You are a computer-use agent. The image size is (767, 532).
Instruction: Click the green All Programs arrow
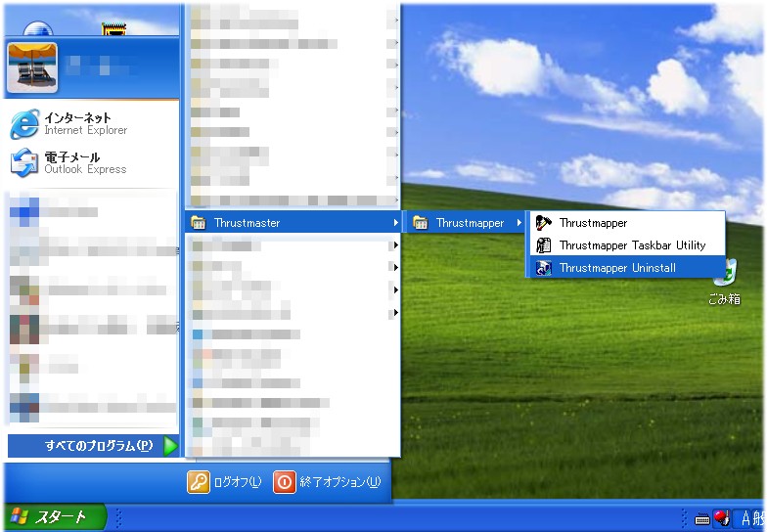click(x=170, y=446)
